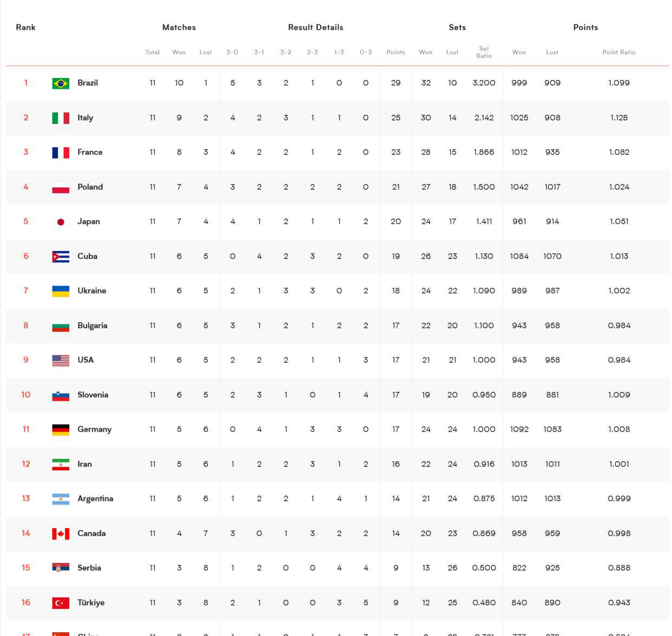Click the Germany flag icon
Image resolution: width=672 pixels, height=636 pixels.
click(61, 429)
